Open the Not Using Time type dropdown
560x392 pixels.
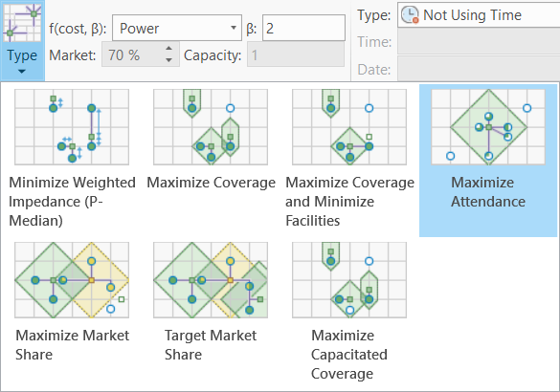coord(479,15)
